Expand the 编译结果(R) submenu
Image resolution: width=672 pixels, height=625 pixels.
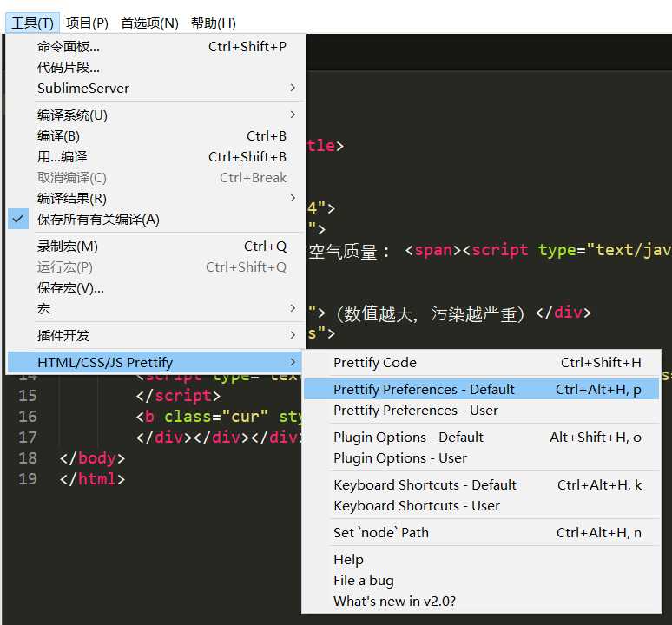pos(155,198)
